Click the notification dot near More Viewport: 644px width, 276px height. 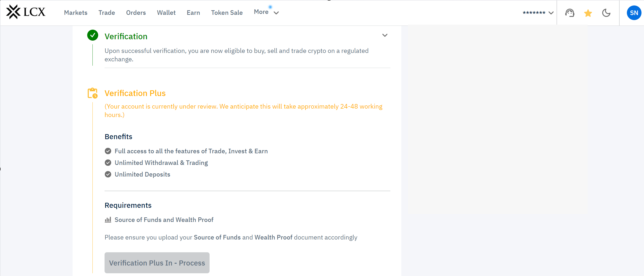270,7
